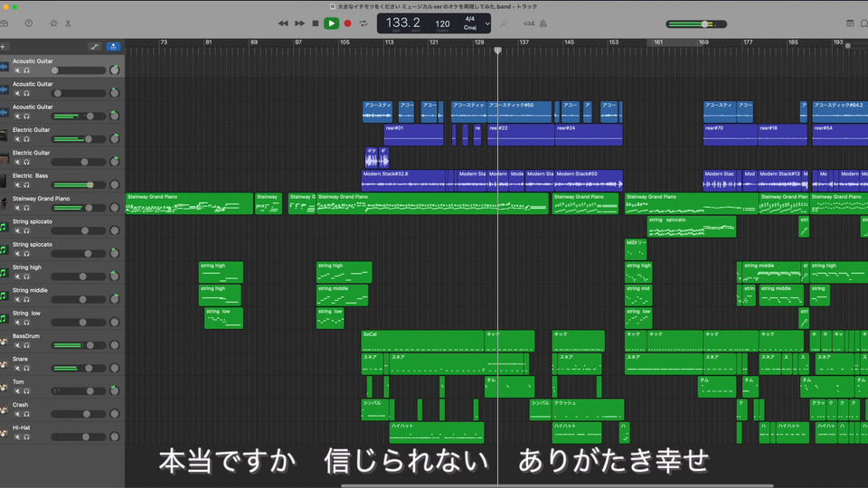The height and width of the screenshot is (488, 868).
Task: Open the Smart Controls dial icon
Action: [x=53, y=23]
